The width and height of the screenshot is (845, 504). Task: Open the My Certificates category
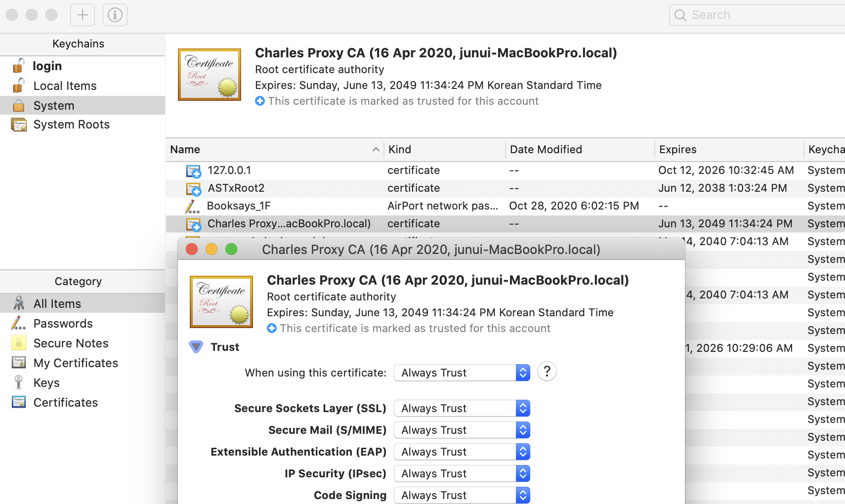tap(76, 363)
